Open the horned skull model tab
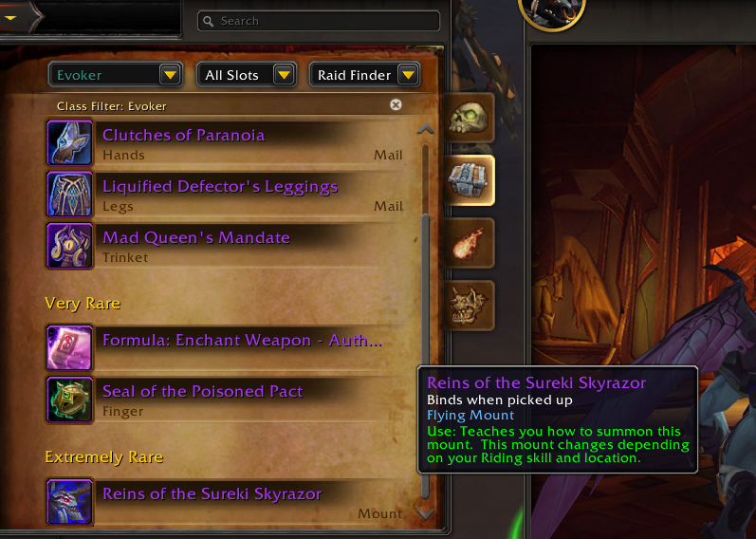756x539 pixels. [x=470, y=306]
